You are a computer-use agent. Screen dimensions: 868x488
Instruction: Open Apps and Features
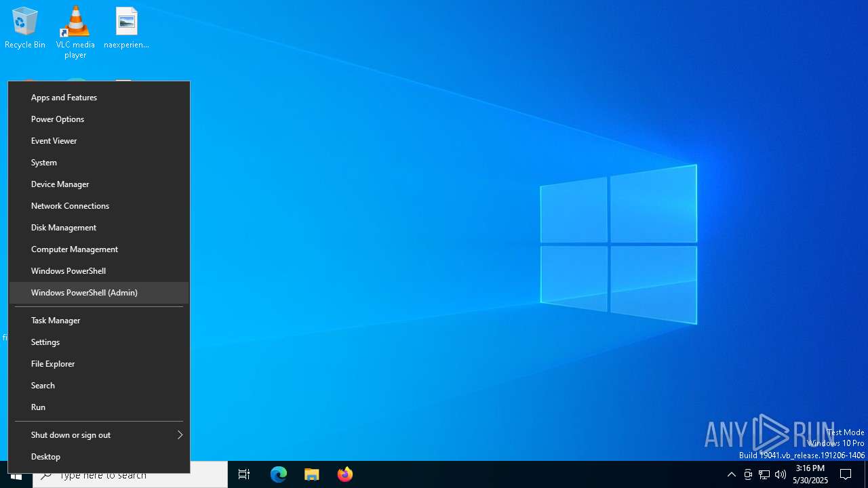(x=99, y=98)
